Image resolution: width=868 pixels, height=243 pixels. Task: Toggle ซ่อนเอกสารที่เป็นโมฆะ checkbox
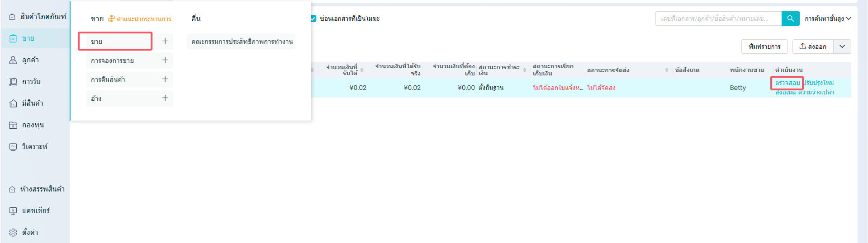(x=313, y=19)
